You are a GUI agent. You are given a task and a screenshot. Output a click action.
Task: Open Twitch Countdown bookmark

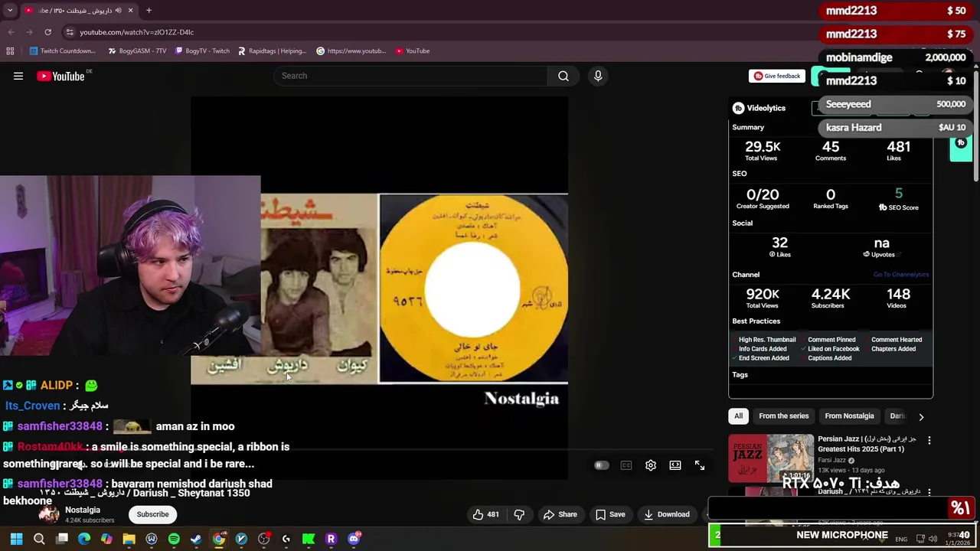pos(63,51)
